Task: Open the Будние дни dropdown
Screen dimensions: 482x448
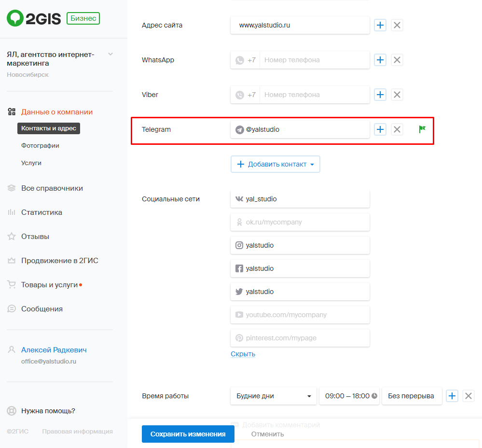Action: [274, 396]
